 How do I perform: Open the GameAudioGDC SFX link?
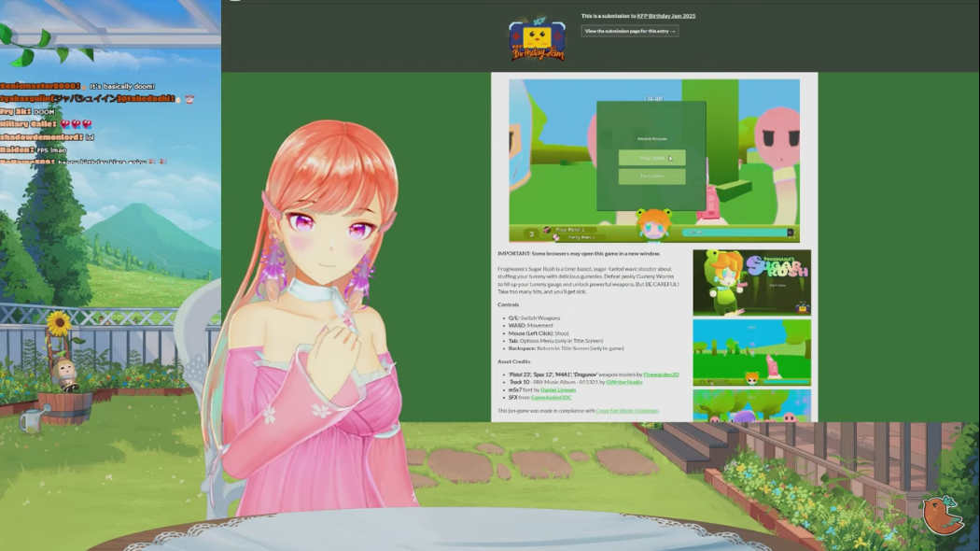551,397
